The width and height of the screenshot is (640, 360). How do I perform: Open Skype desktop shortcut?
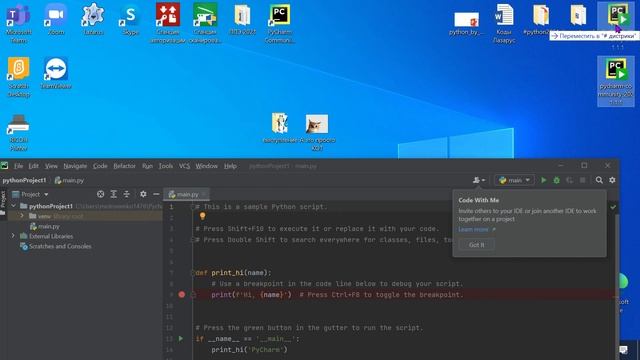click(130, 19)
